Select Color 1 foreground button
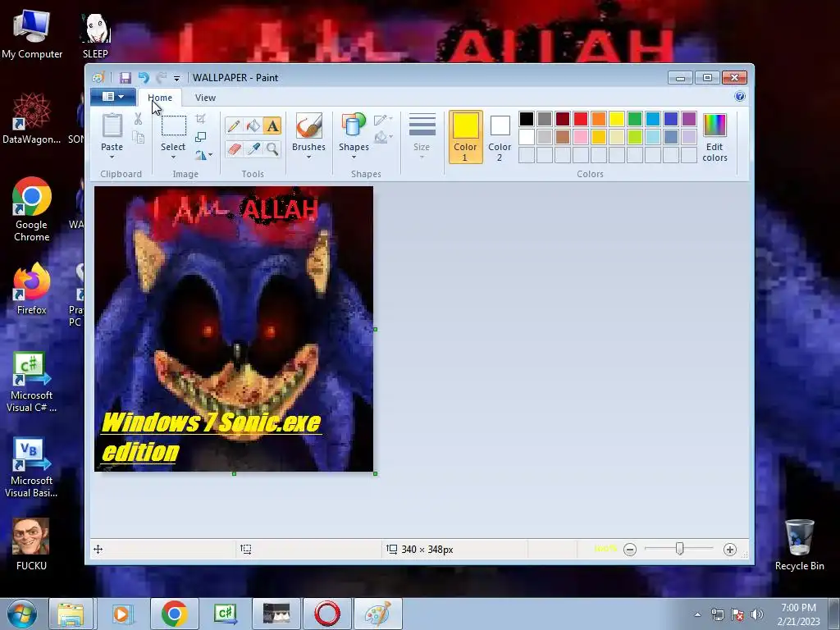 [x=465, y=137]
